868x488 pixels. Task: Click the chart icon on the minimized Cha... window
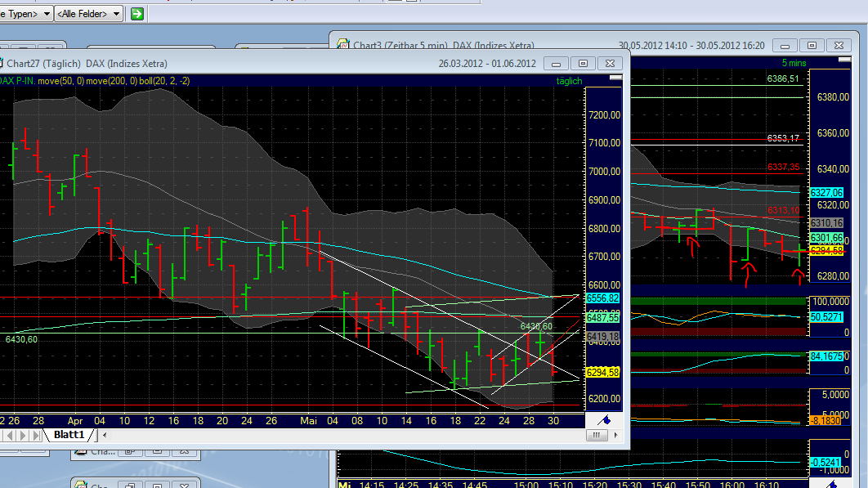pos(79,451)
